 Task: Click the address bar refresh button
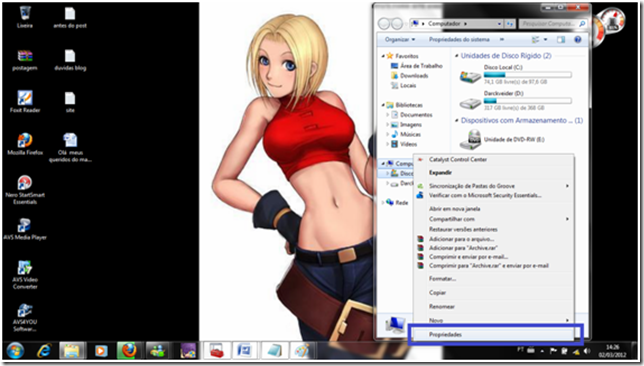click(509, 24)
